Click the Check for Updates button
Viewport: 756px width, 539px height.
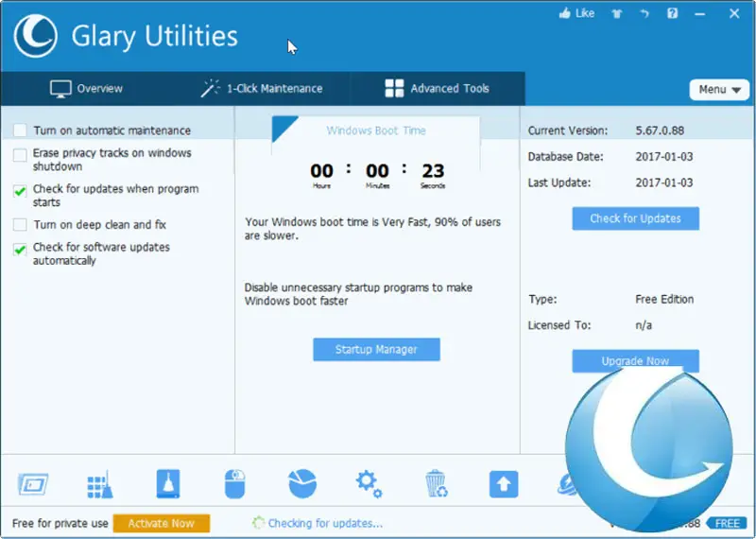point(635,218)
